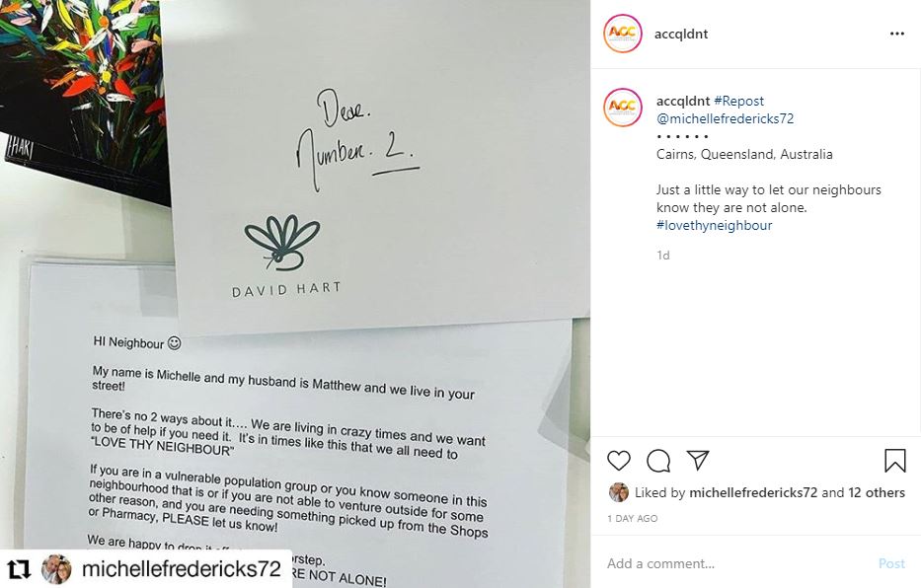The image size is (921, 588).
Task: Click the repost arrows icon on the photo
Action: [19, 569]
